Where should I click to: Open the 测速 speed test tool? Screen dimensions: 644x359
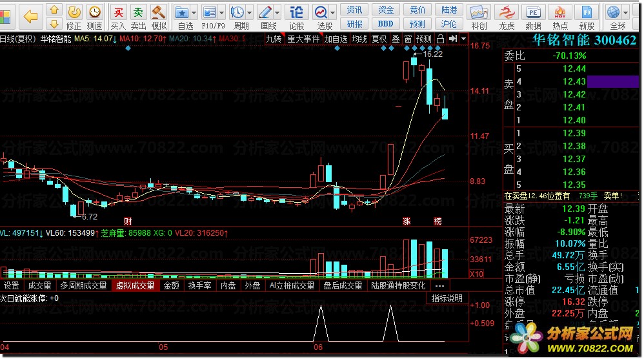coord(94,17)
